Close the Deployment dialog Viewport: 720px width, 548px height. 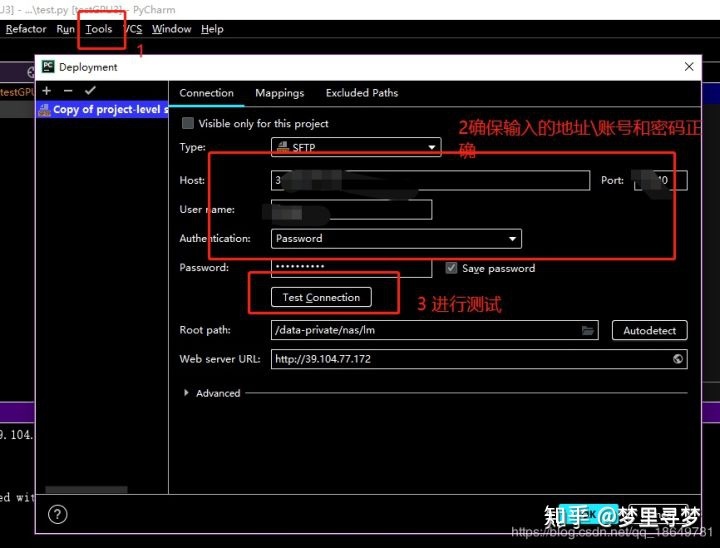[x=689, y=67]
